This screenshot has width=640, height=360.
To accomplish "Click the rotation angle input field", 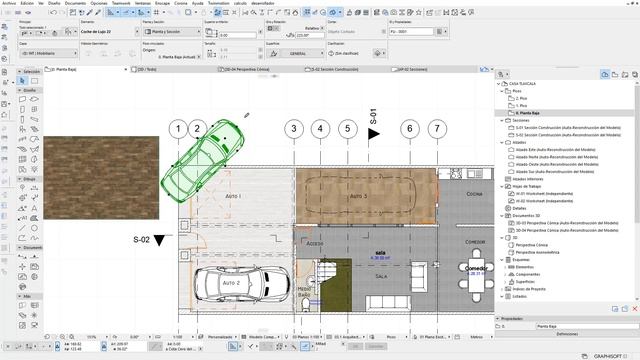I will (x=309, y=36).
